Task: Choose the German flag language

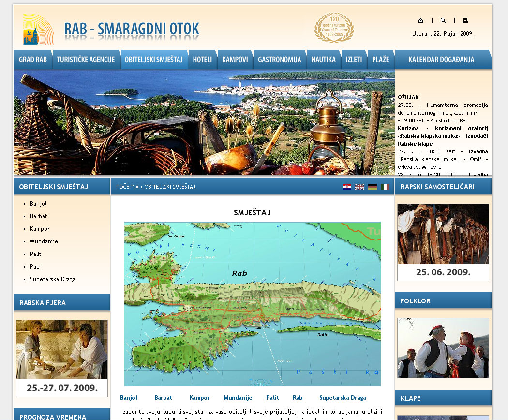Action: click(372, 187)
